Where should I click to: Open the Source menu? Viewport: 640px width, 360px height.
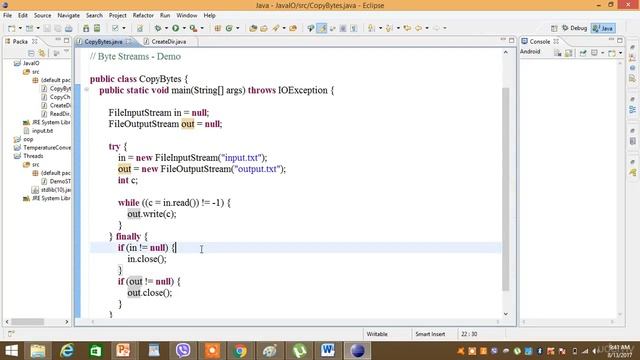42,15
